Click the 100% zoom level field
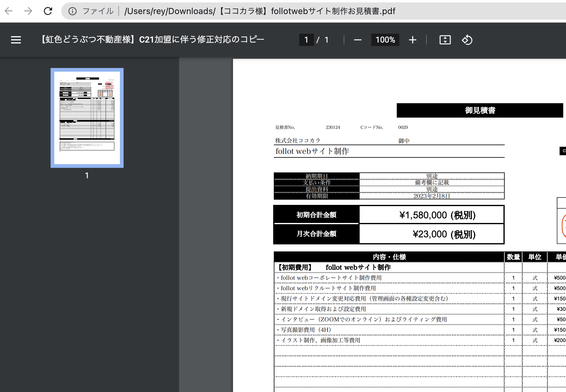Screen dimensions: 566x392 385,40
